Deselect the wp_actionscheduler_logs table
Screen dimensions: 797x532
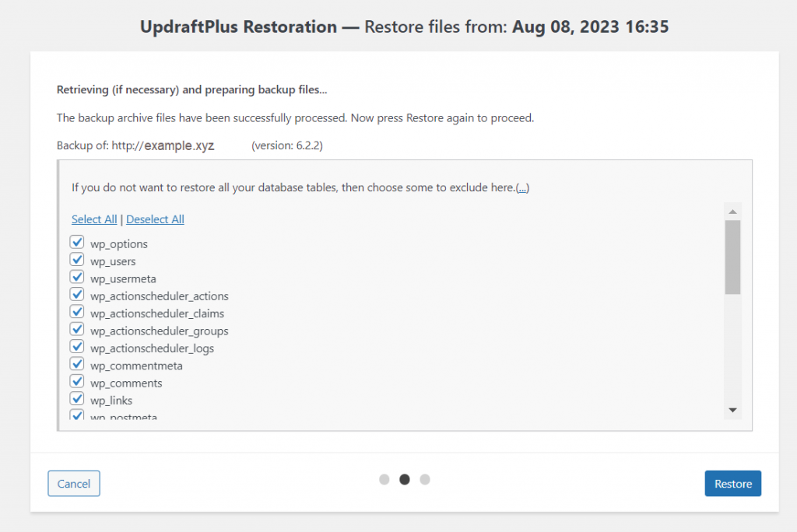(x=76, y=346)
